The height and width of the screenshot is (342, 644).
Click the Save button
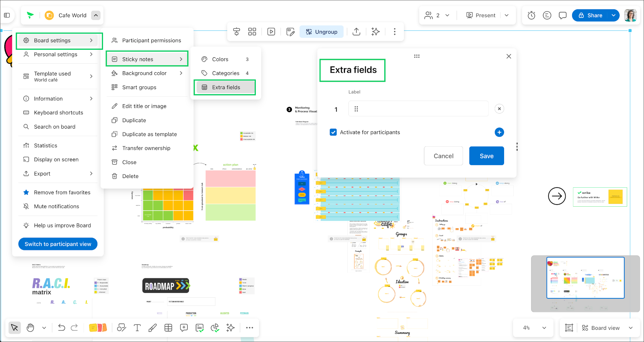[x=487, y=156]
